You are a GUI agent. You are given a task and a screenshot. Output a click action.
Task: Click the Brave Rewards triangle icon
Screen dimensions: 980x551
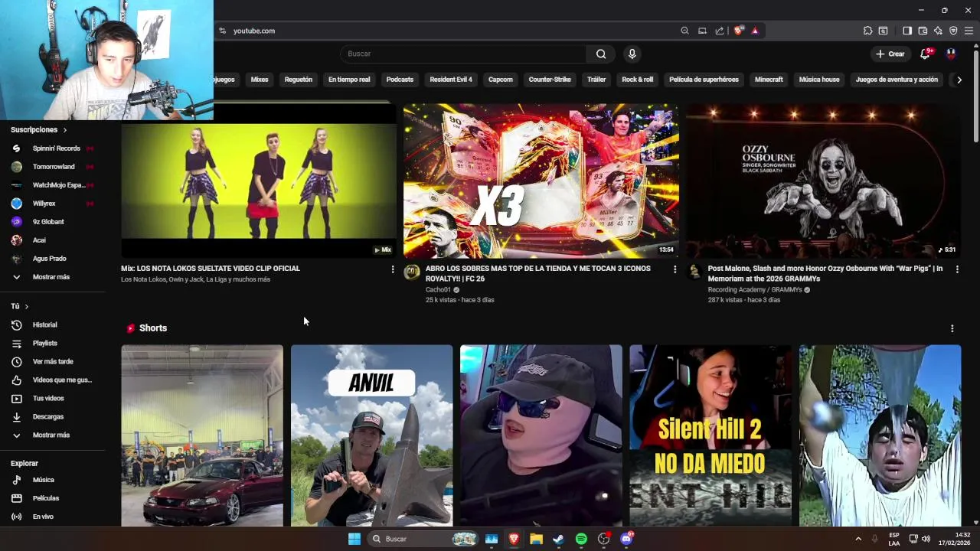pyautogui.click(x=755, y=31)
